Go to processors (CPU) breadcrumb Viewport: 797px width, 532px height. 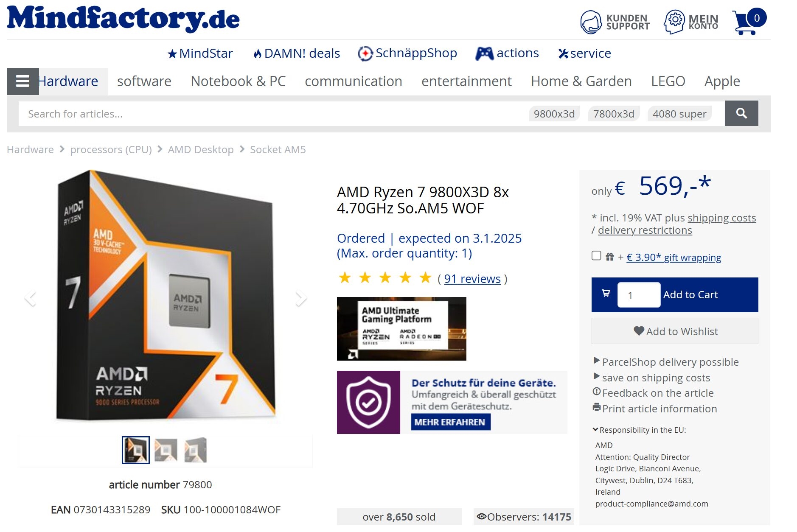(111, 149)
